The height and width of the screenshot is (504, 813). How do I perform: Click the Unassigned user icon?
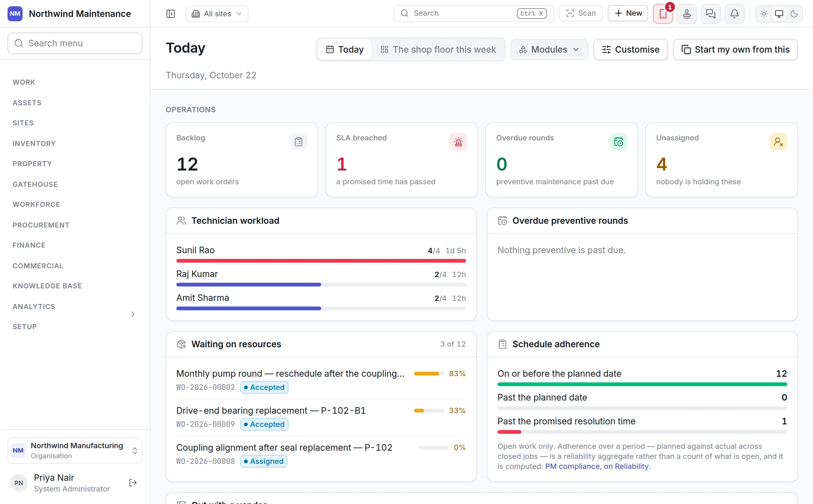pyautogui.click(x=778, y=142)
